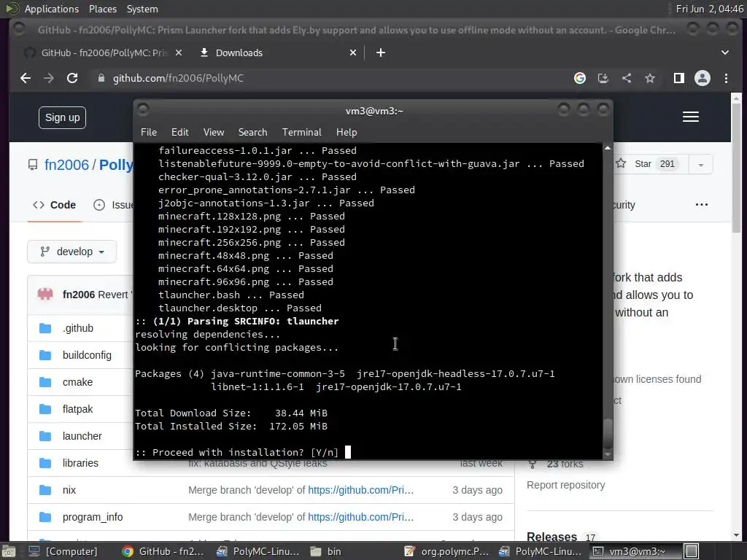The width and height of the screenshot is (747, 560).
Task: Click the nix folder icon
Action: click(x=45, y=490)
